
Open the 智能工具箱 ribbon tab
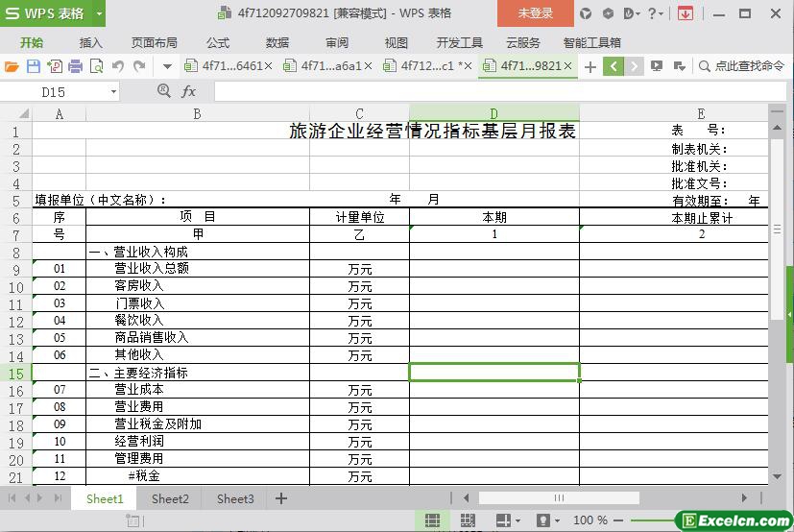(592, 42)
